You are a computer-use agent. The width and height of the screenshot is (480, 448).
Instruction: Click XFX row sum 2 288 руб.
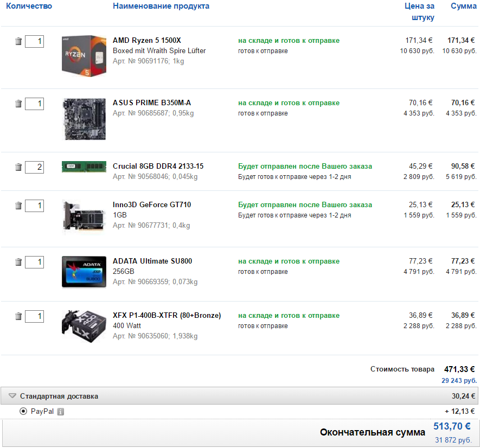[462, 326]
